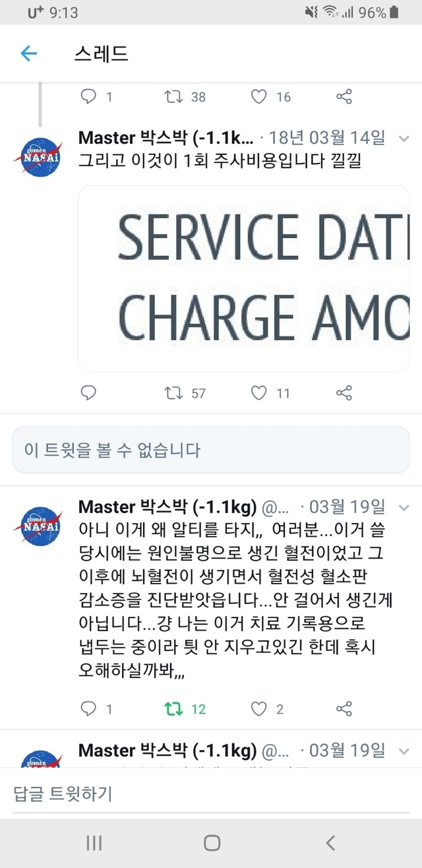Like the tweet with 11 likes
The image size is (422, 868).
[x=259, y=393]
